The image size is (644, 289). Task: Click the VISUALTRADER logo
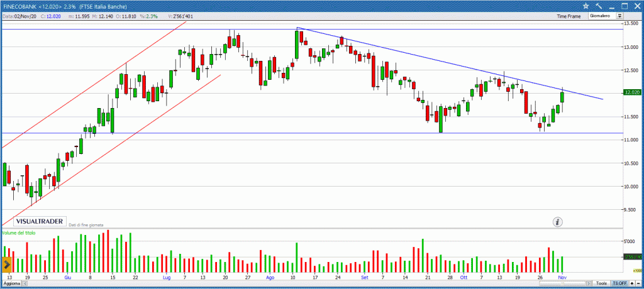tap(40, 221)
